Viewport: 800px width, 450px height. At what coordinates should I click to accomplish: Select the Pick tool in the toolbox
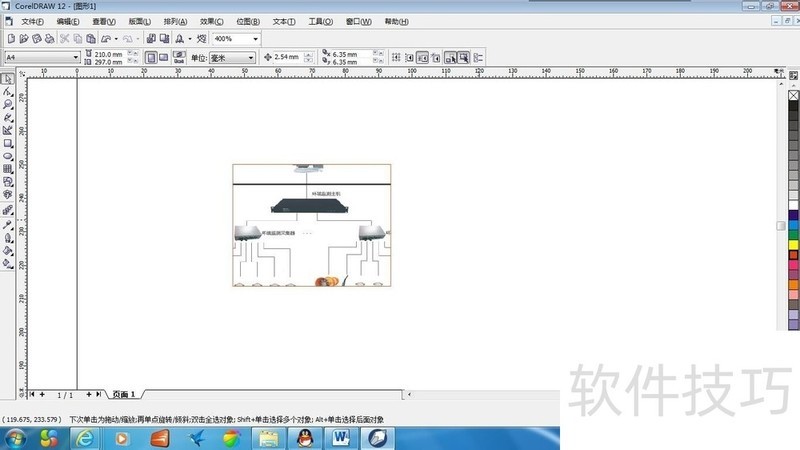point(8,78)
